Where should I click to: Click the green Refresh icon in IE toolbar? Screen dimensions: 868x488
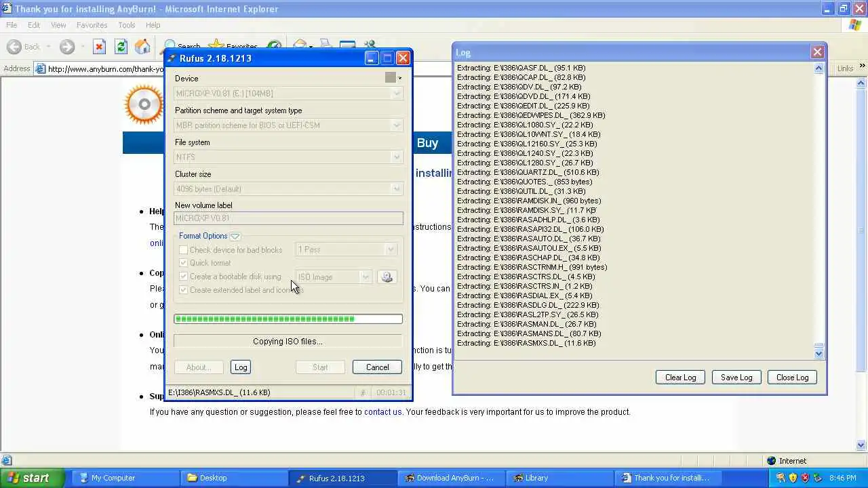121,47
